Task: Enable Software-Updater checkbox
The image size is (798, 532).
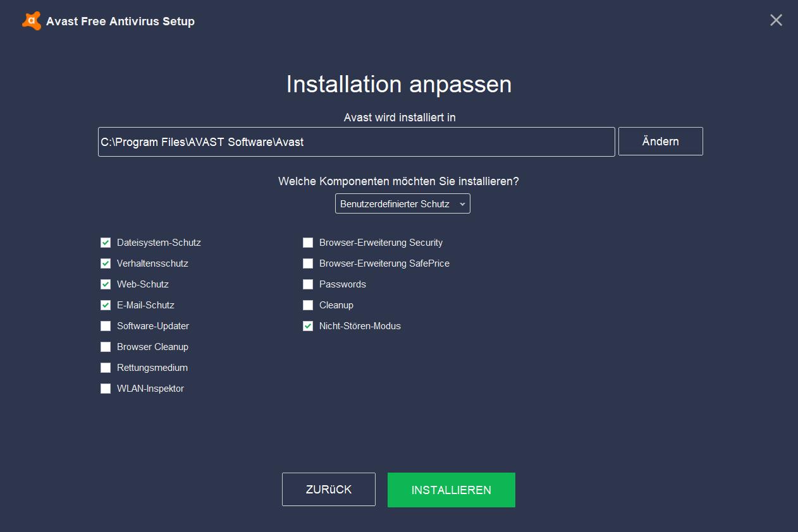Action: pyautogui.click(x=106, y=326)
